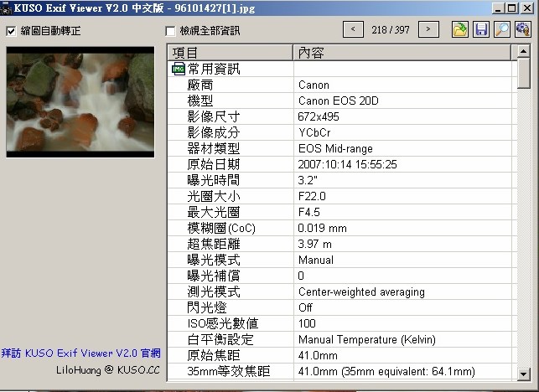Image resolution: width=539 pixels, height=392 pixels.
Task: Select the 機型 row label
Action: (200, 101)
